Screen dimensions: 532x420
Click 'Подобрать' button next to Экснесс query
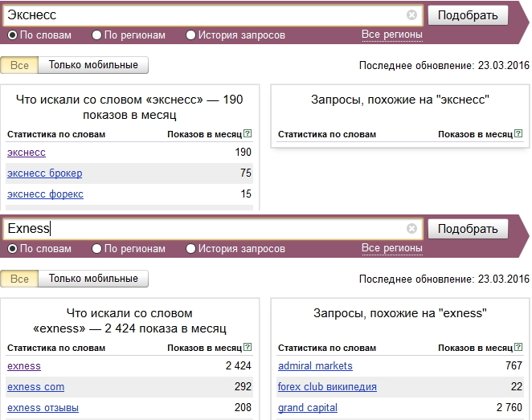pyautogui.click(x=468, y=15)
